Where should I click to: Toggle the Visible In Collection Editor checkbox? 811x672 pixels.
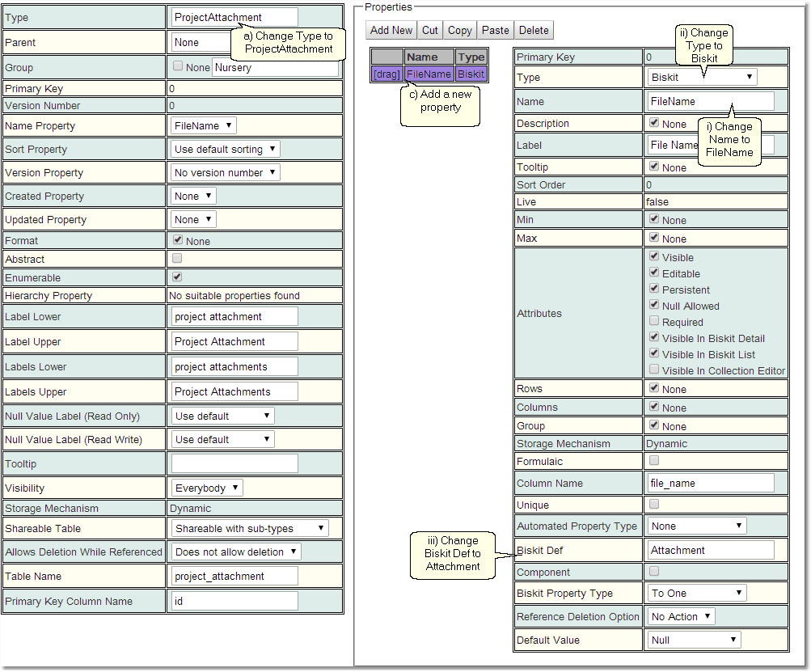click(654, 370)
